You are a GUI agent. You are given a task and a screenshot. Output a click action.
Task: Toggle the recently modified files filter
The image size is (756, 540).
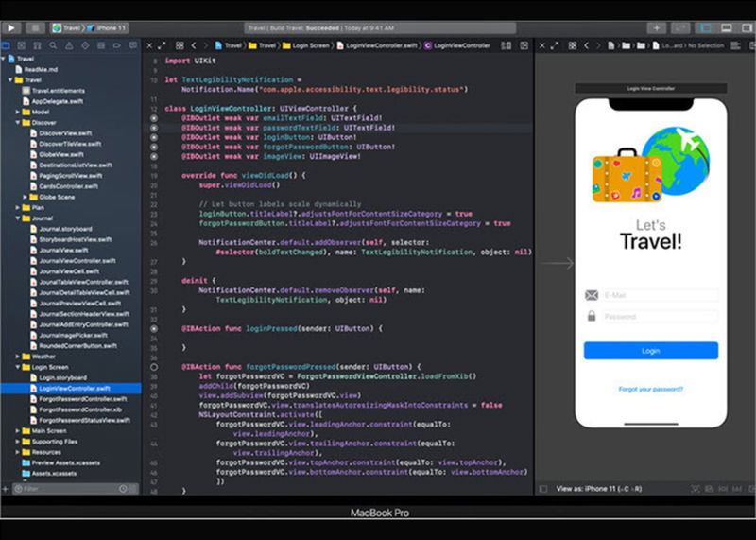(123, 489)
